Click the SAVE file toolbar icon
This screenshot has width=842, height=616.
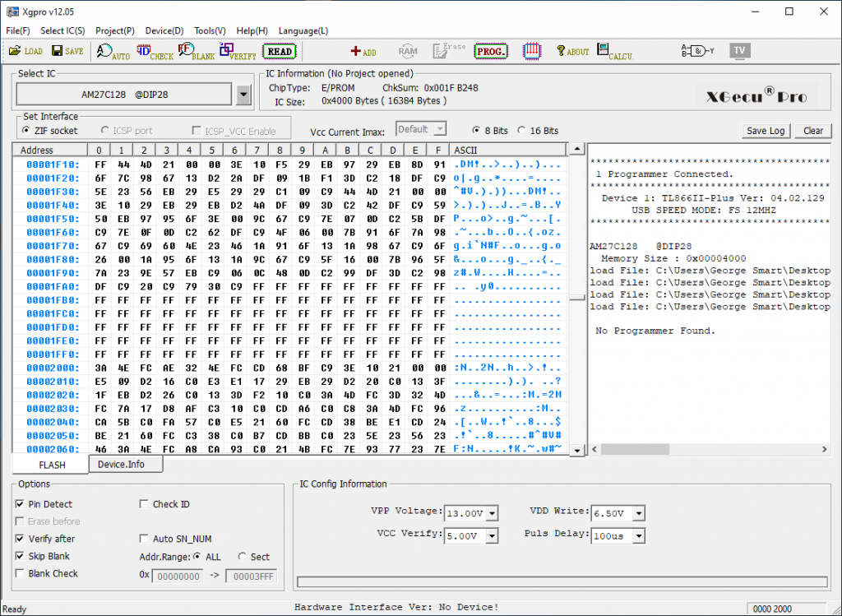67,51
